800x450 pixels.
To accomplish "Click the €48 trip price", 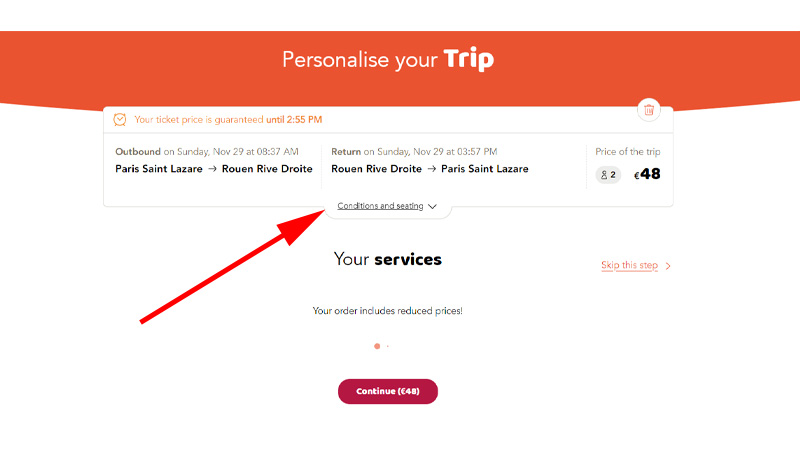I will coord(647,174).
